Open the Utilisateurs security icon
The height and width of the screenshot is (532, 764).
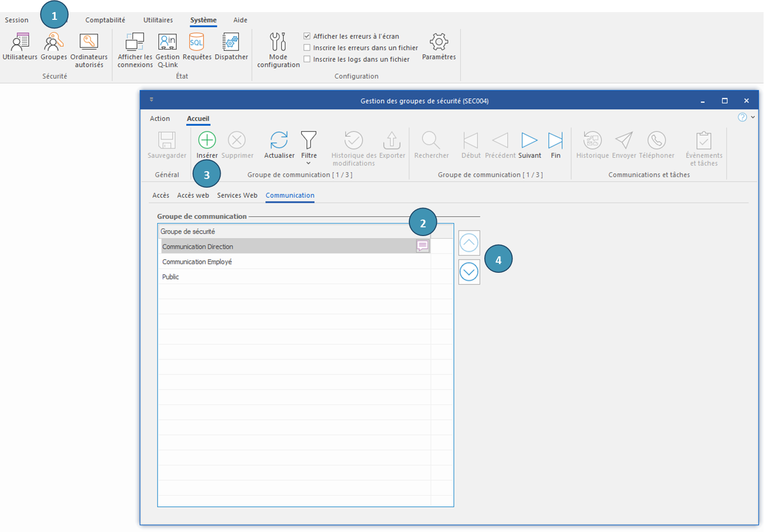coord(20,43)
